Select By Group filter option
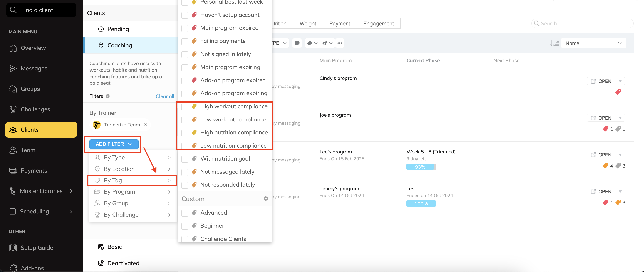644x272 pixels. point(133,203)
